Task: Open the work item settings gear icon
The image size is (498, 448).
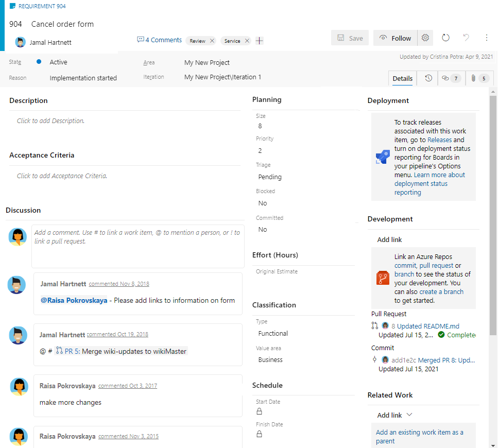Action: [425, 38]
